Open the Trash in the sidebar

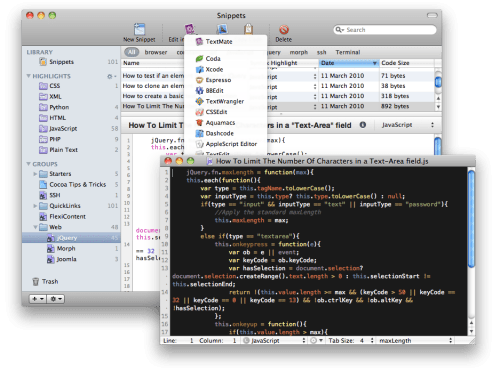[x=45, y=282]
